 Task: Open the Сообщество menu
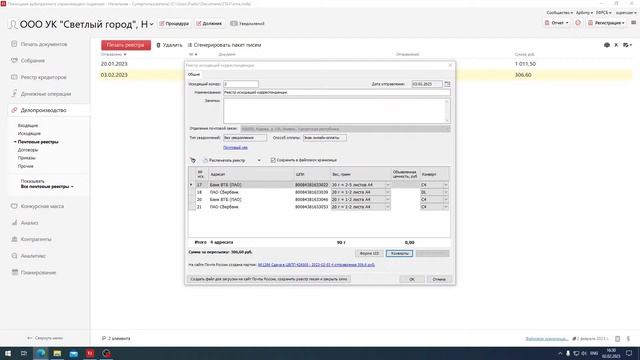[x=559, y=13]
